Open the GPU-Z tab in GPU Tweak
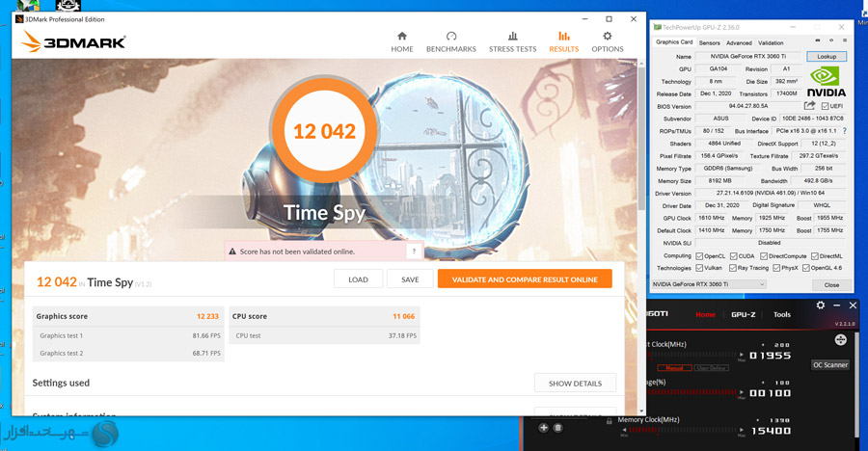 coord(743,314)
